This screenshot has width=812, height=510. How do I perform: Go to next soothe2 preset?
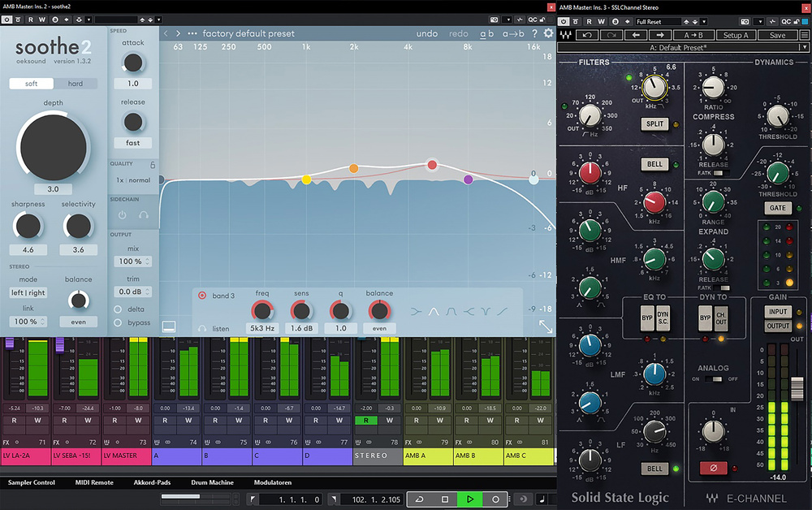click(x=178, y=33)
